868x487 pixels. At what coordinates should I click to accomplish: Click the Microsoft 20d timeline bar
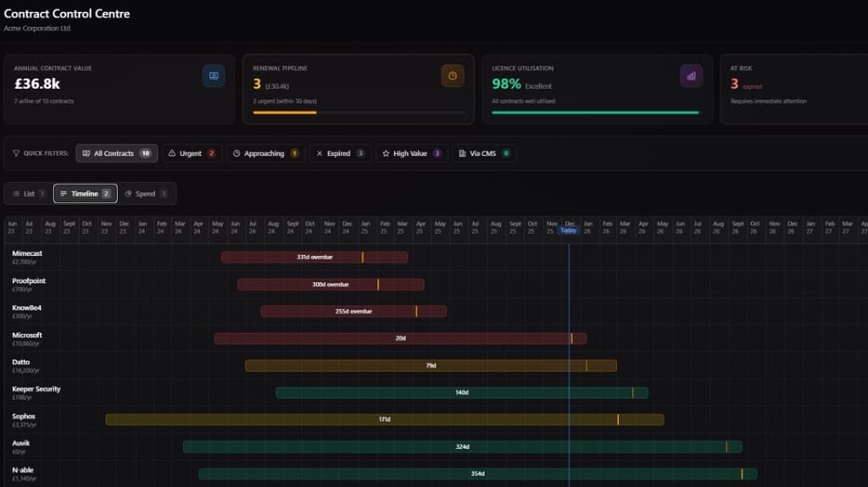[400, 338]
